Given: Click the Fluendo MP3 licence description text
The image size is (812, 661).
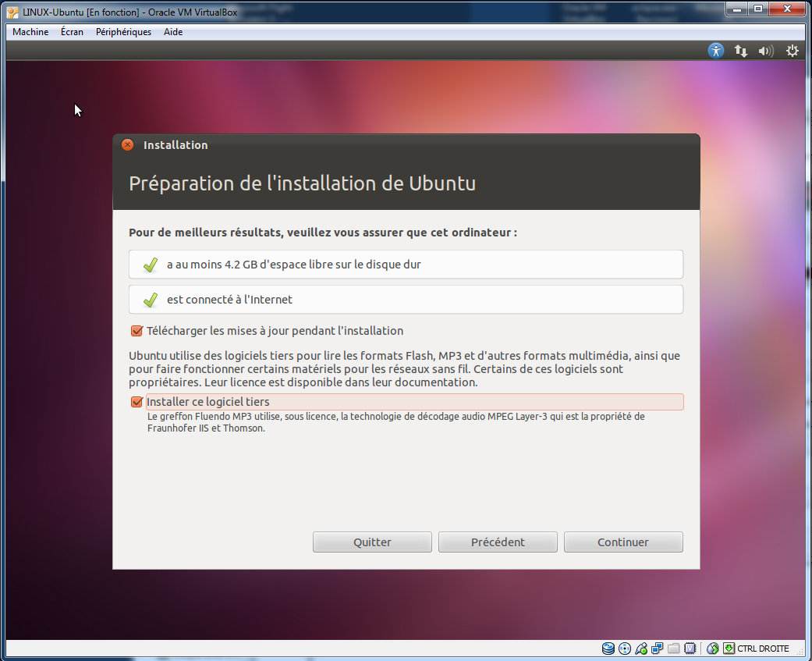Looking at the screenshot, I should coord(396,422).
